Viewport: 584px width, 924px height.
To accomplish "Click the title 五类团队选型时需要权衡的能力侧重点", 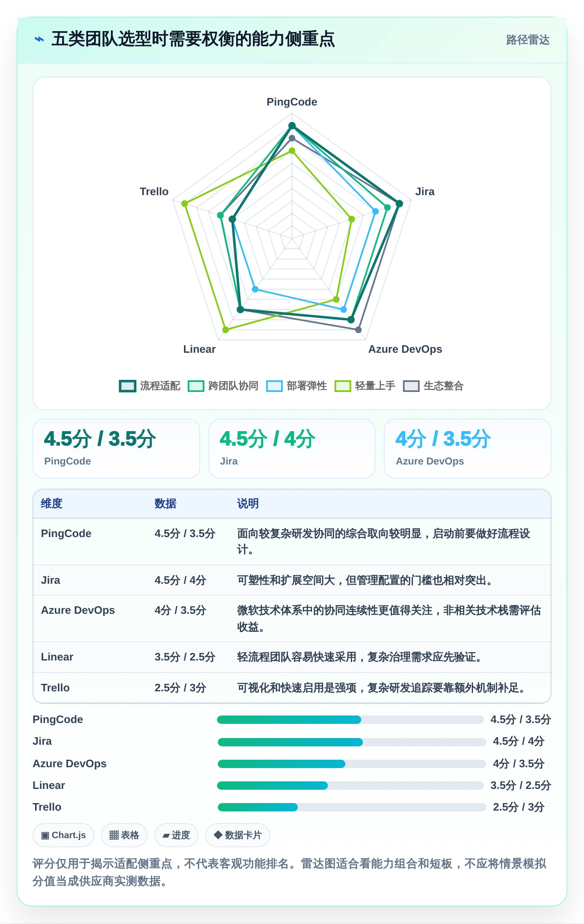I will (193, 39).
